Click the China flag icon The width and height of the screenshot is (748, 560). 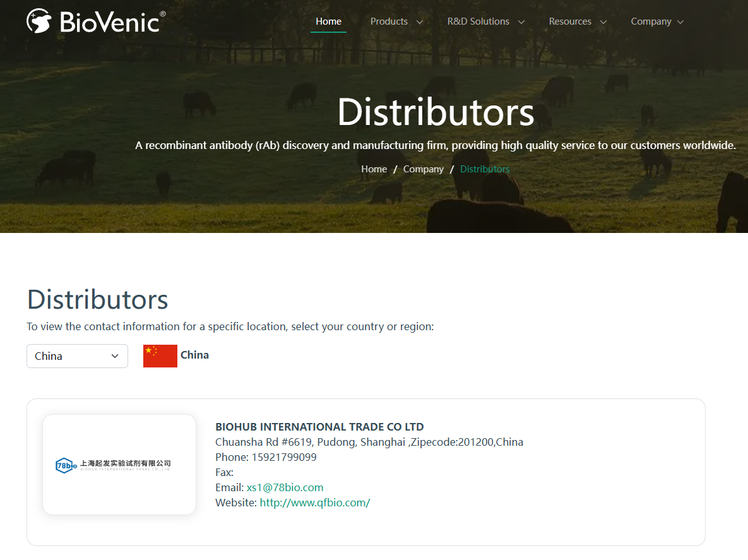tap(160, 356)
